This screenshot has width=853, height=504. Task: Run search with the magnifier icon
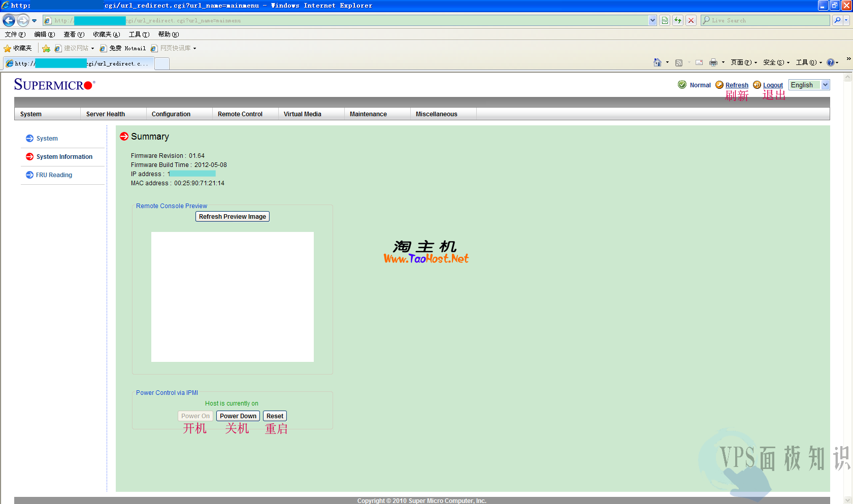pos(837,21)
